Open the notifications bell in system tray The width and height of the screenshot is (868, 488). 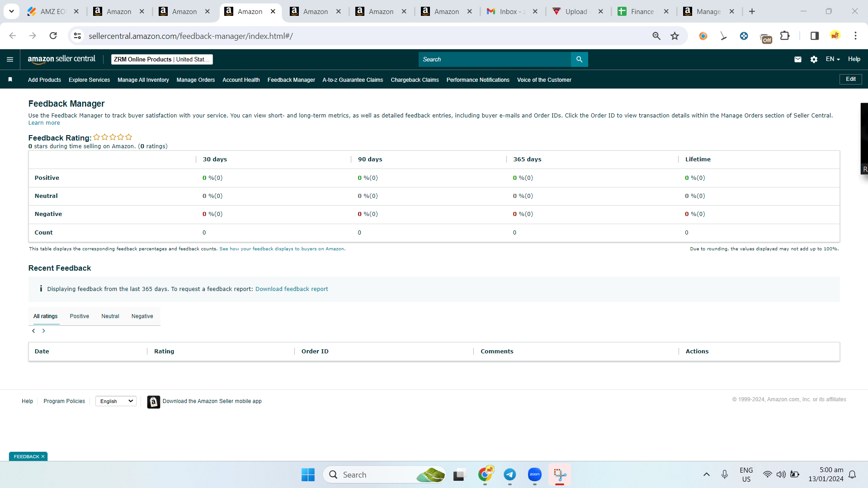[852, 474]
